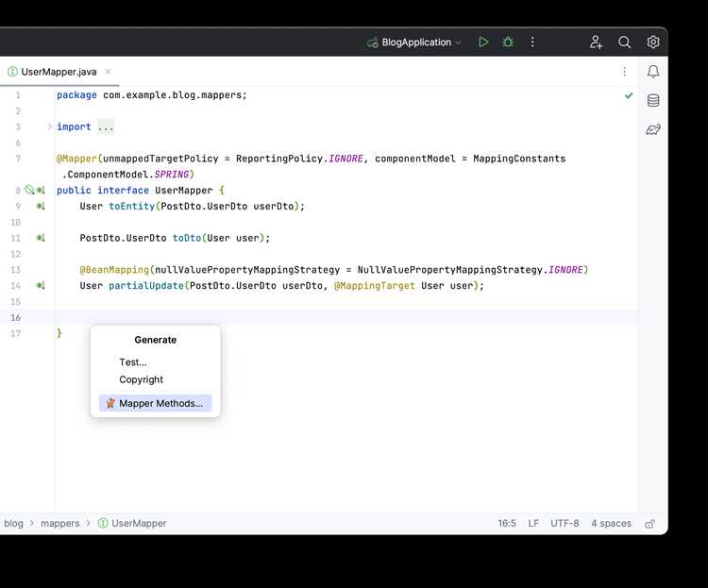The height and width of the screenshot is (588, 708).
Task: Click the @Mapper annotation on line 7
Action: pyautogui.click(x=76, y=159)
